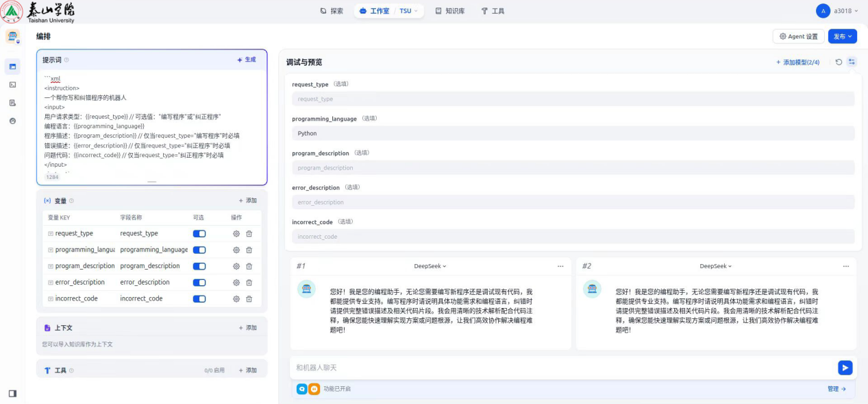Go to the 工具 tools tab
This screenshot has width=868, height=404.
click(x=493, y=11)
